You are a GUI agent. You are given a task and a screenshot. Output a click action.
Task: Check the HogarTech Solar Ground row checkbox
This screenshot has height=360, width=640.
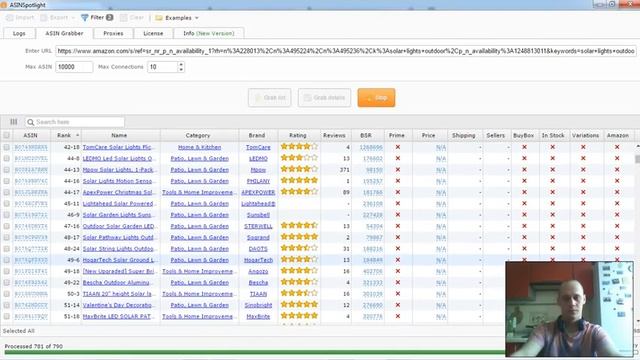click(x=7, y=260)
